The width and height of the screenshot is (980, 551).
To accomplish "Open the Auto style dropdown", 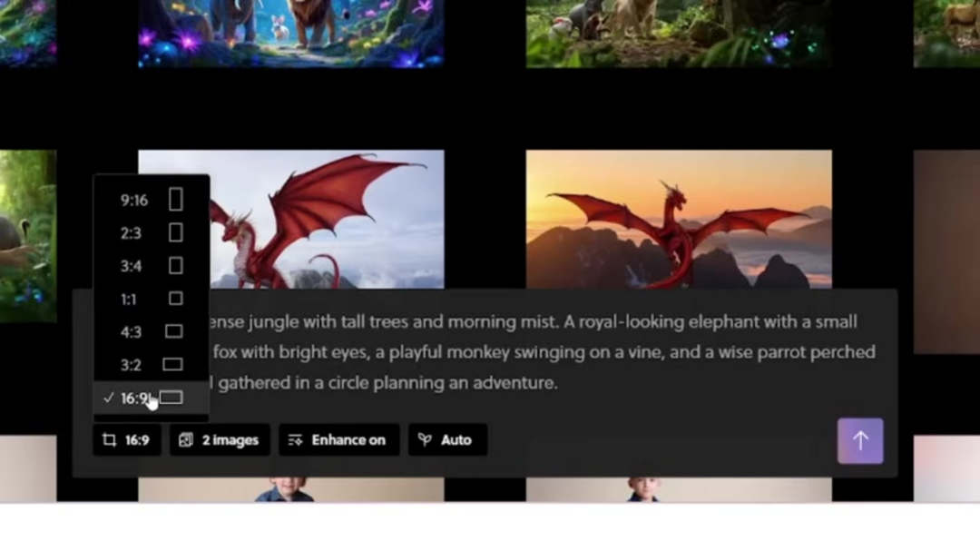I will (446, 440).
